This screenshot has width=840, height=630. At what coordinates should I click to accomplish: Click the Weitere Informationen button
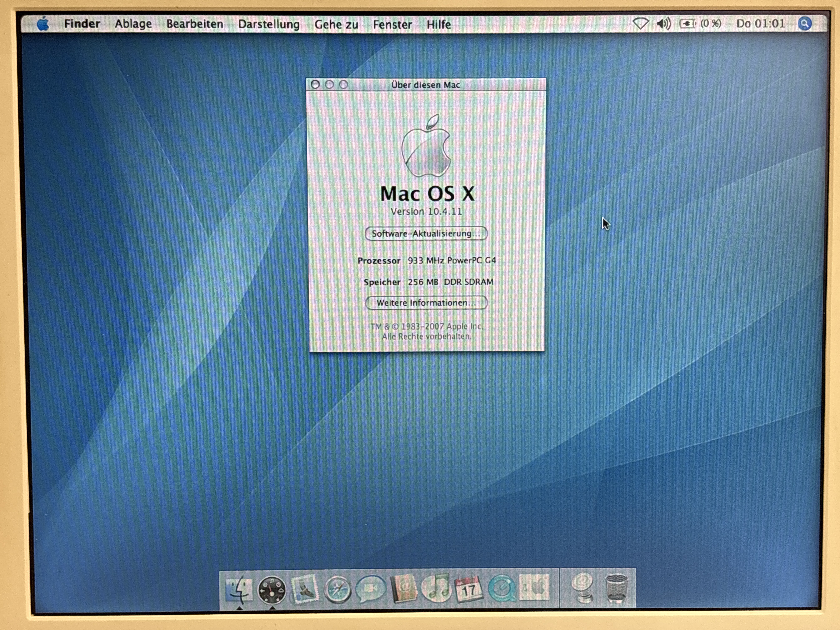pyautogui.click(x=426, y=303)
